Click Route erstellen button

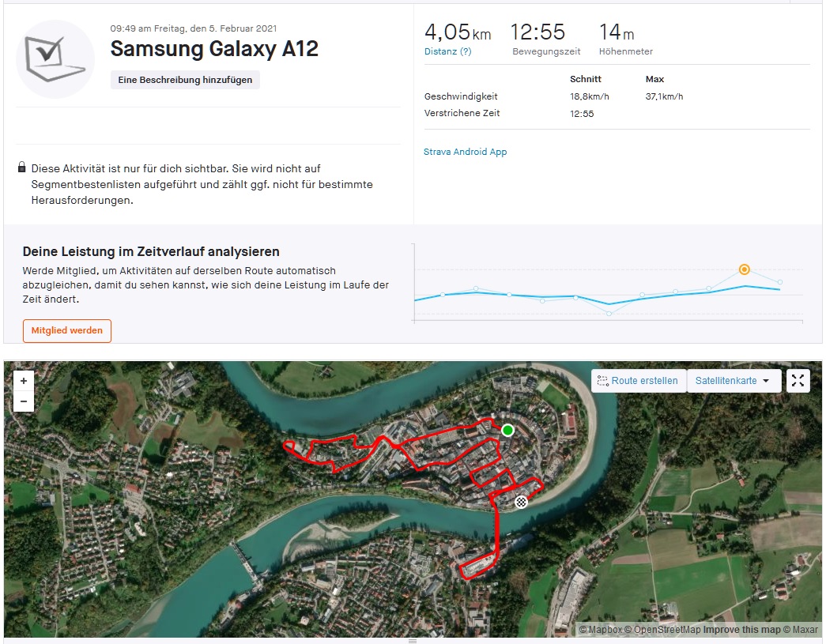(638, 381)
